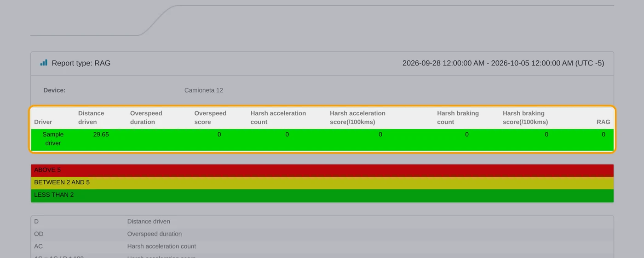644x258 pixels.
Task: Click the Harsh braking count header
Action: 458,117
